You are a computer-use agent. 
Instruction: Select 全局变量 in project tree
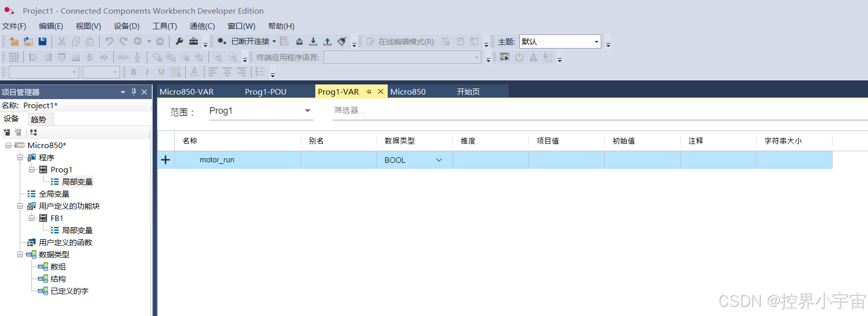pos(54,194)
